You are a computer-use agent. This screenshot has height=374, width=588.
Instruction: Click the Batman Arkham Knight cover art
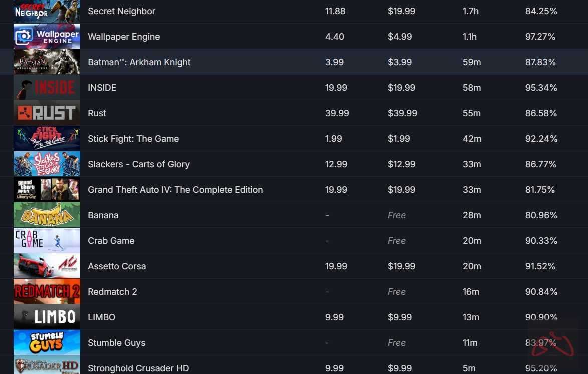point(47,62)
